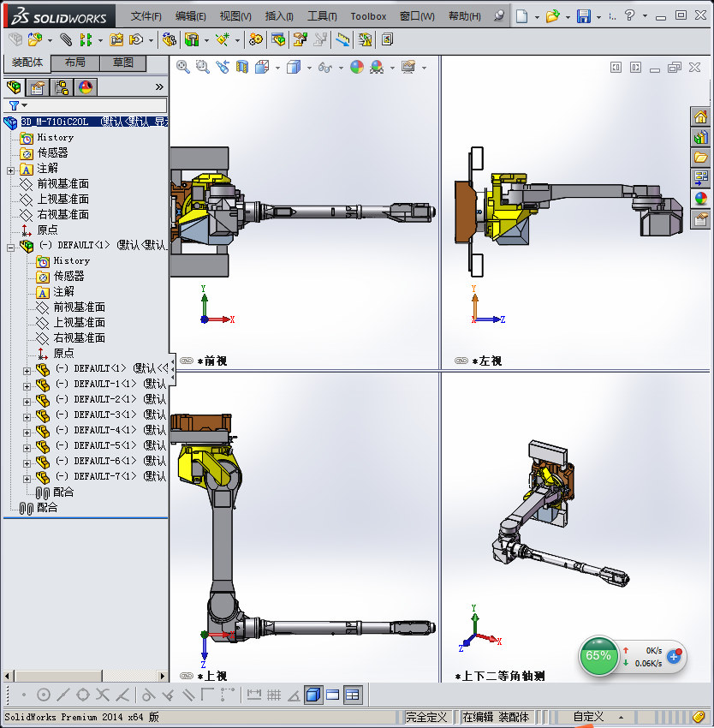Click the Zoom to Area icon

(202, 68)
